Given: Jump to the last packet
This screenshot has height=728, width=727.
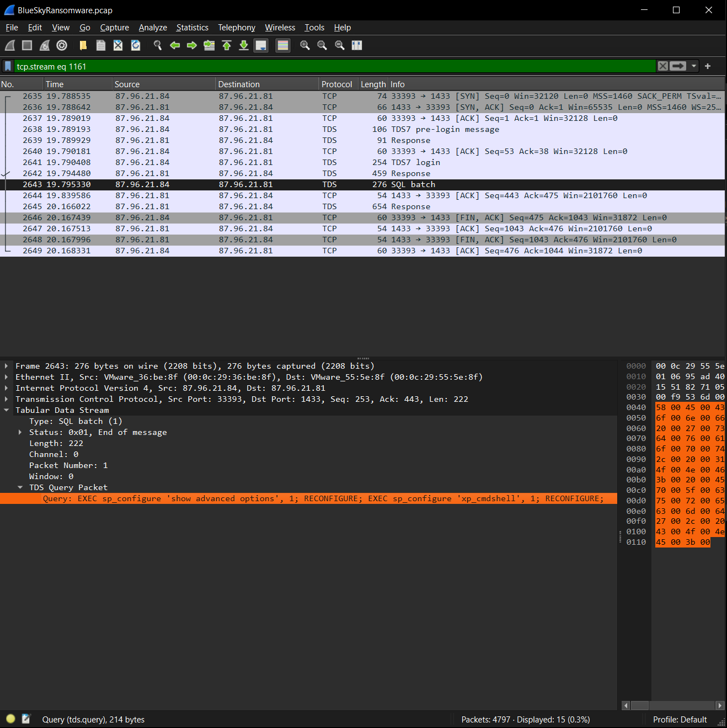Looking at the screenshot, I should click(244, 45).
